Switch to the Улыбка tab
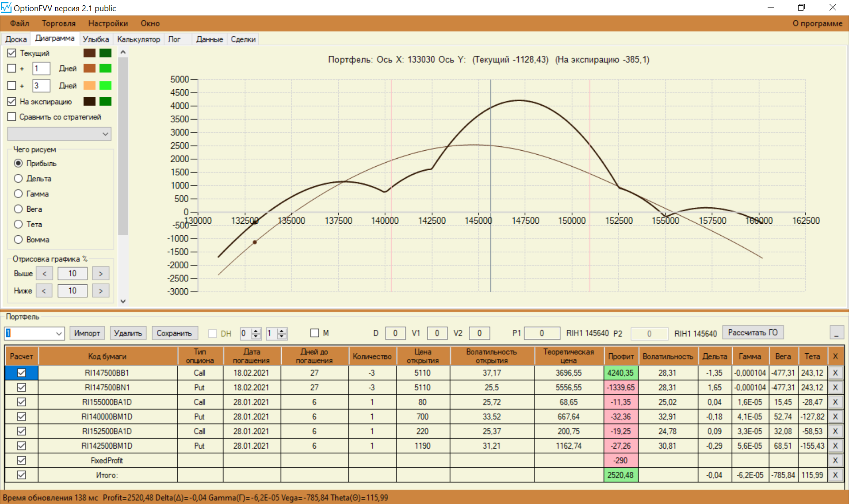Screen dimensions: 849x504 tap(96, 39)
